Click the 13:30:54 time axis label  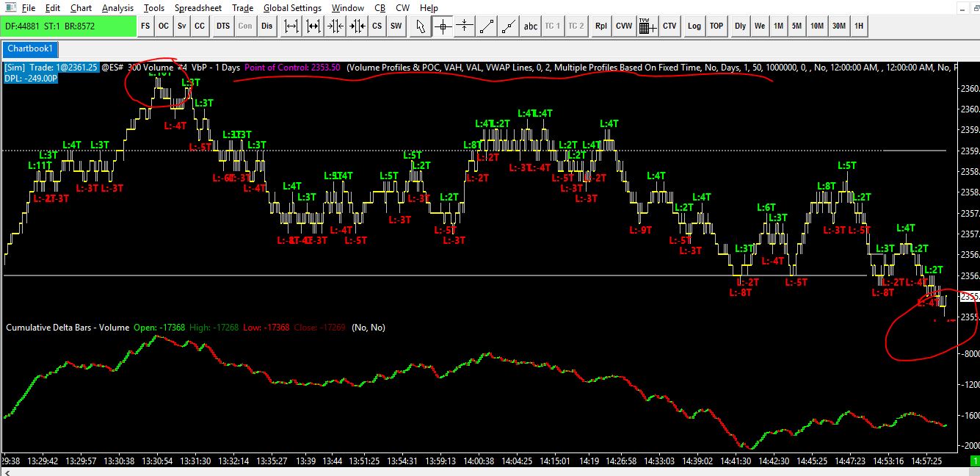coord(159,461)
